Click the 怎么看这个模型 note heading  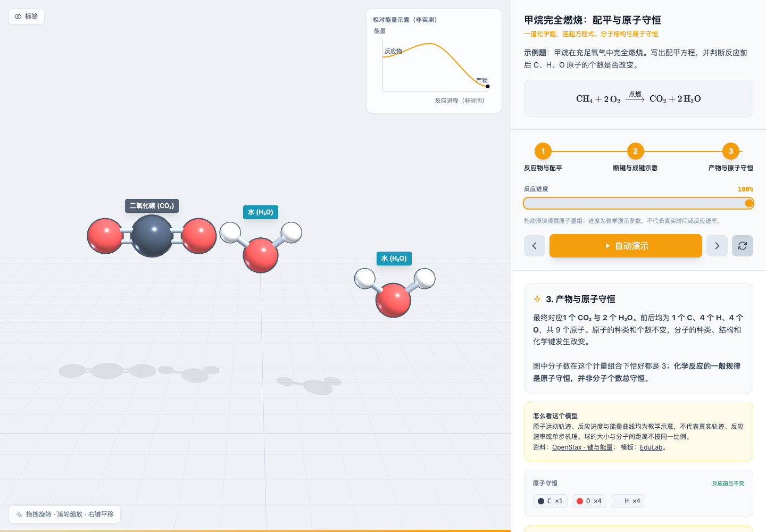click(555, 416)
